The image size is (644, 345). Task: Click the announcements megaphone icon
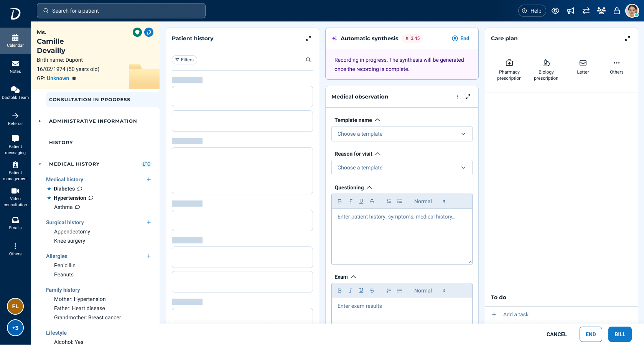click(x=571, y=11)
